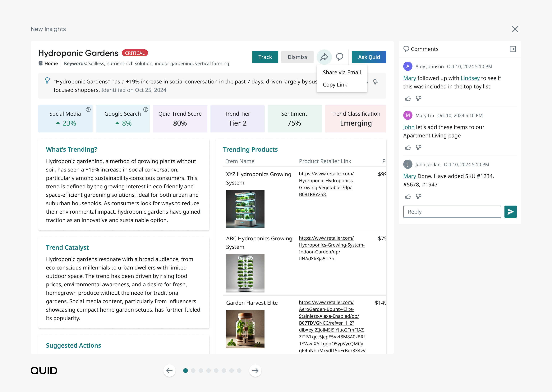Open Lindsey's profile link in Amy's comment
Screen dimensions: 552x392
pyautogui.click(x=470, y=78)
